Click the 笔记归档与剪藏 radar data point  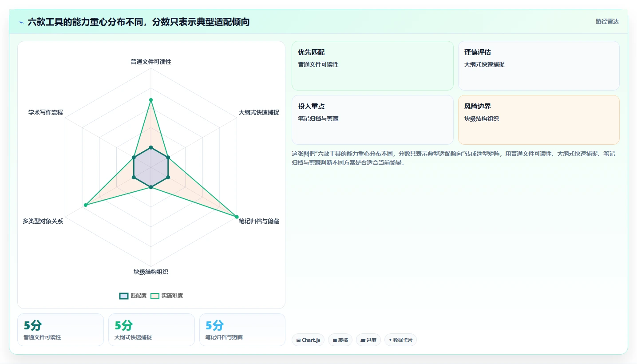[x=237, y=217]
